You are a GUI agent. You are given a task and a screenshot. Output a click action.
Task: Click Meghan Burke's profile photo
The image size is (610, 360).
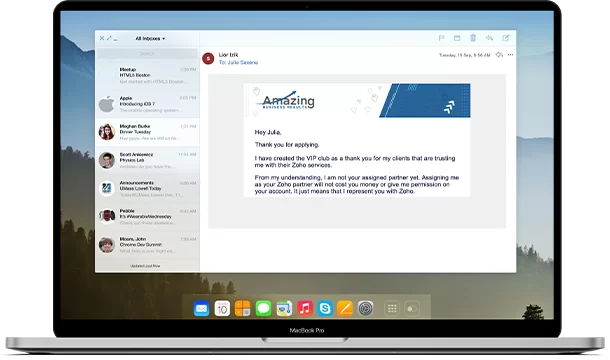pyautogui.click(x=107, y=132)
